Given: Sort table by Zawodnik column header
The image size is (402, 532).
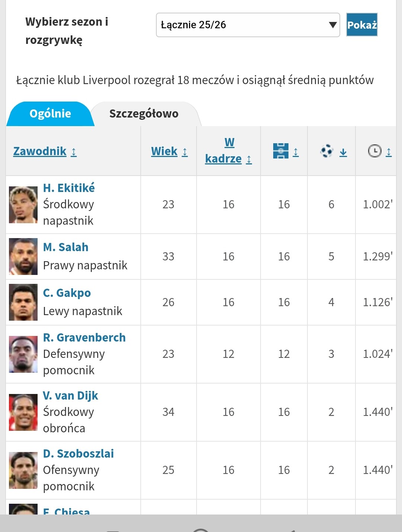Looking at the screenshot, I should pyautogui.click(x=40, y=151).
